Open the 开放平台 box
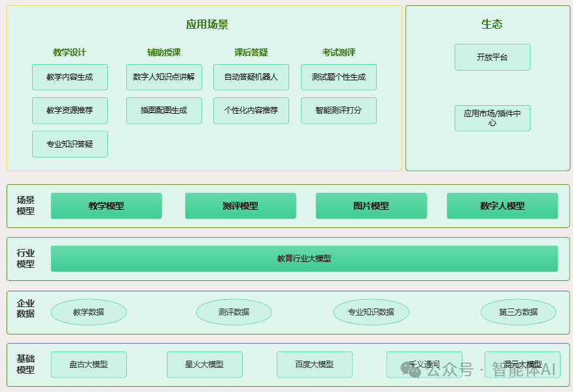573x392 pixels. pyautogui.click(x=492, y=57)
